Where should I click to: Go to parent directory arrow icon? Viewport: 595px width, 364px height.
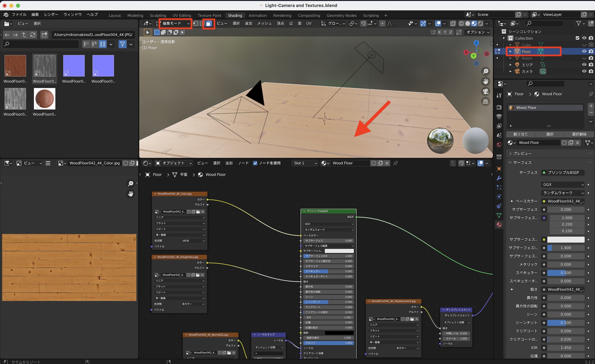click(x=24, y=35)
